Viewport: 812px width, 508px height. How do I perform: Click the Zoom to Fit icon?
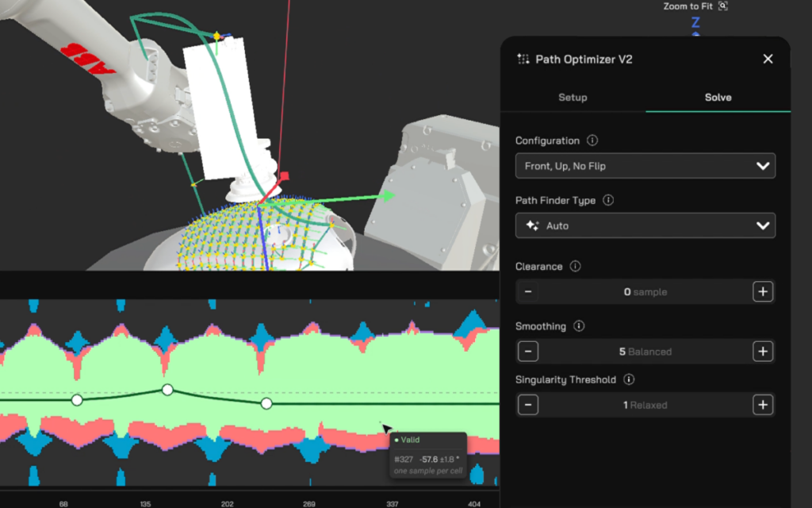point(723,6)
